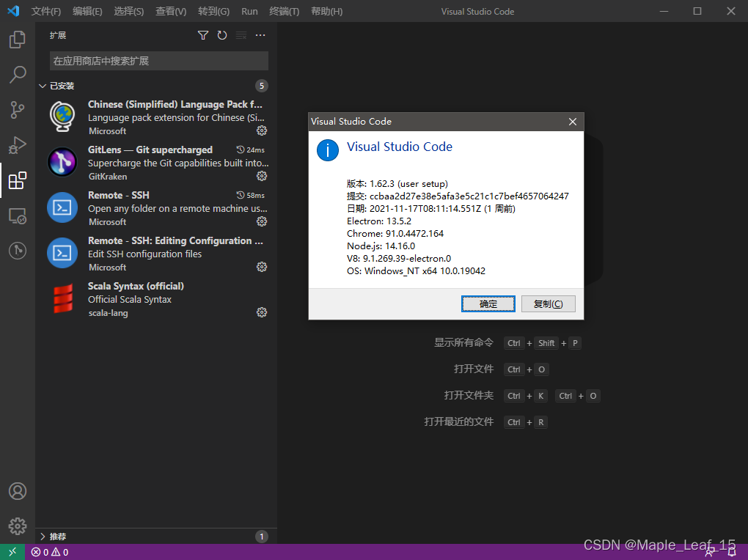Open remote window from status bar icon

click(12, 552)
